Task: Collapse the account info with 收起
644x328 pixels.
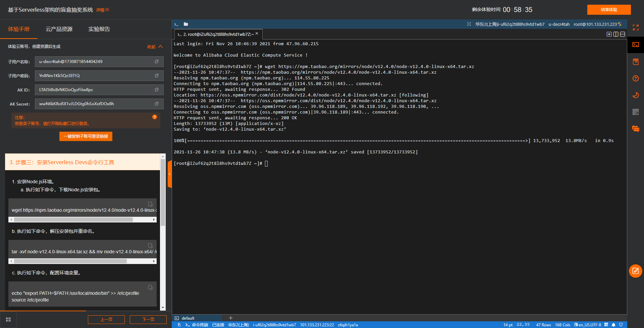Action: click(x=155, y=47)
